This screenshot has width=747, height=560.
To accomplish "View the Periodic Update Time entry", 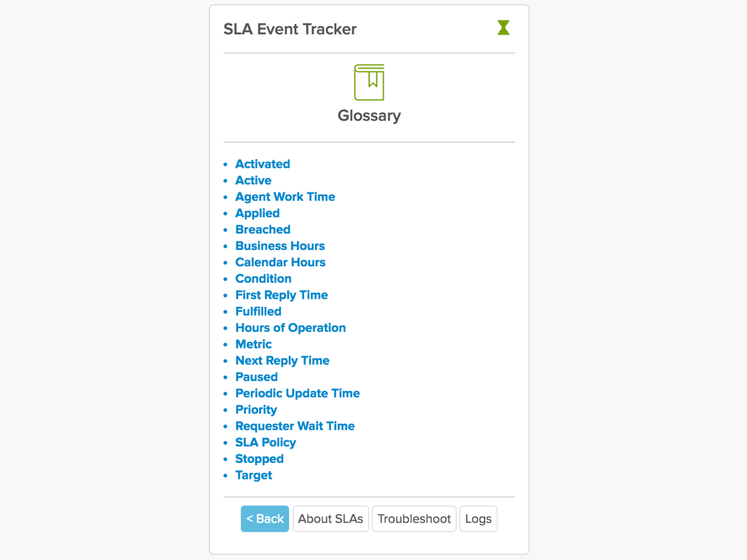I will coord(298,393).
